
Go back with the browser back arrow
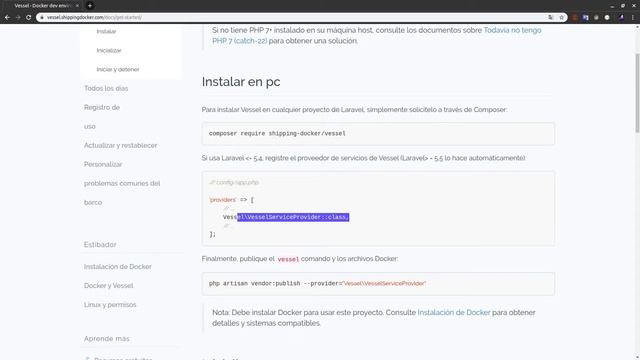(x=7, y=18)
